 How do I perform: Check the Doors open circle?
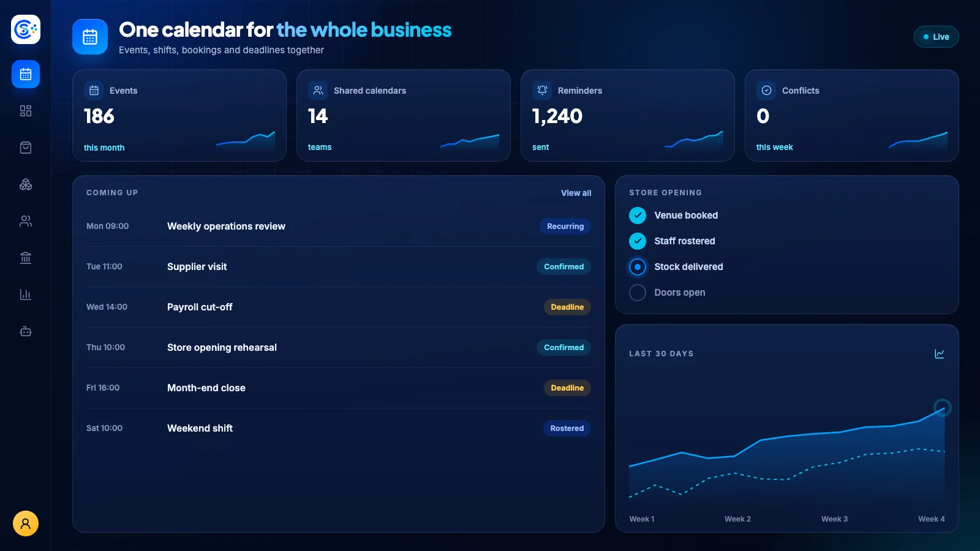coord(638,293)
